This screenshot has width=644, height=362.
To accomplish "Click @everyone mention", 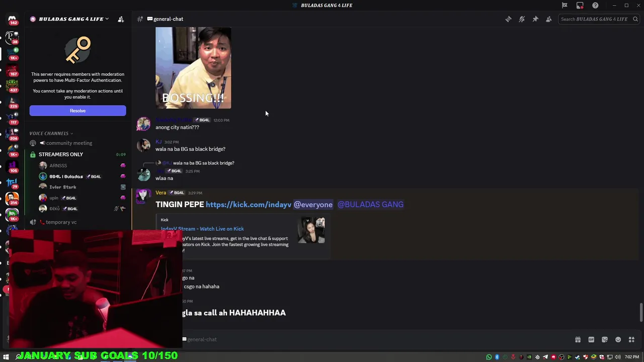I will point(313,205).
